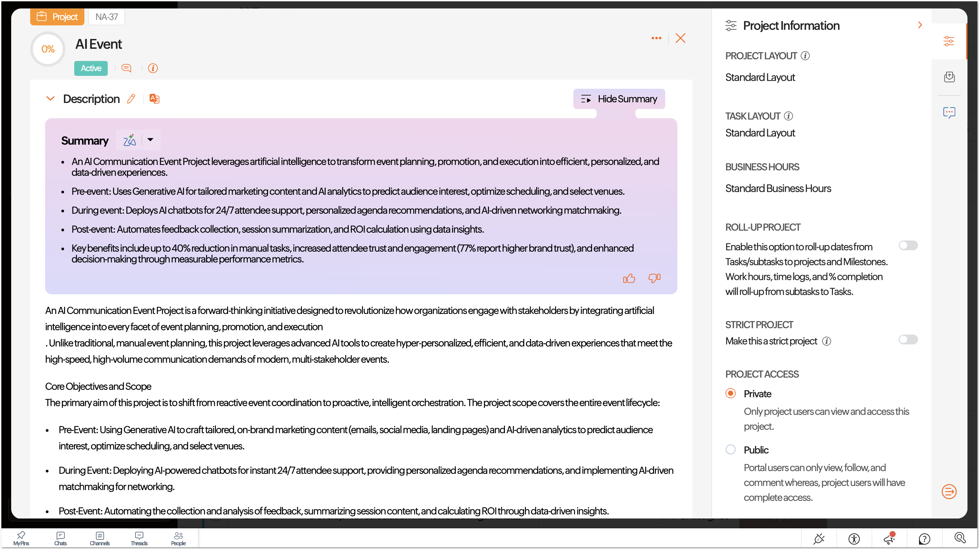The height and width of the screenshot is (550, 980).
Task: Collapse Project Information panel with chevron
Action: [920, 25]
